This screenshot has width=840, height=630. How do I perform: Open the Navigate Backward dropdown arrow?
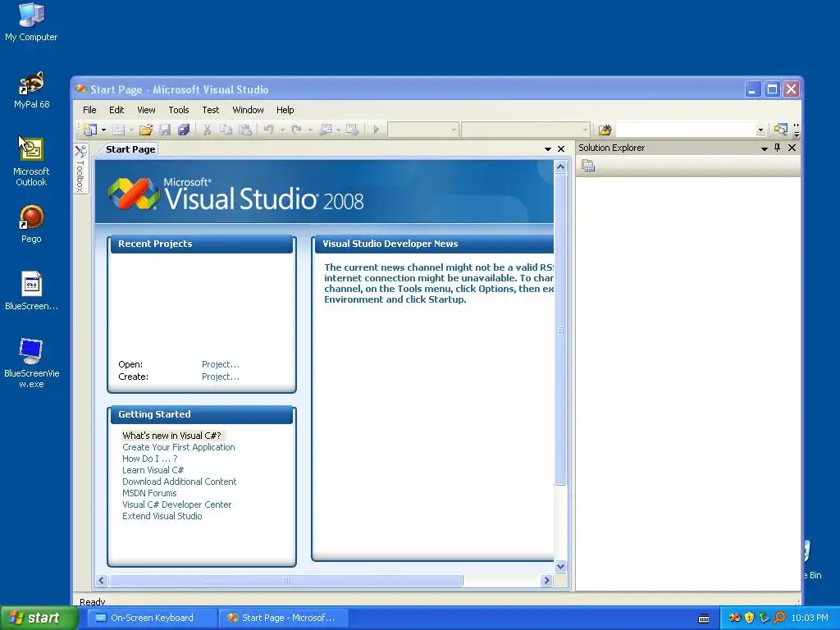coord(338,130)
